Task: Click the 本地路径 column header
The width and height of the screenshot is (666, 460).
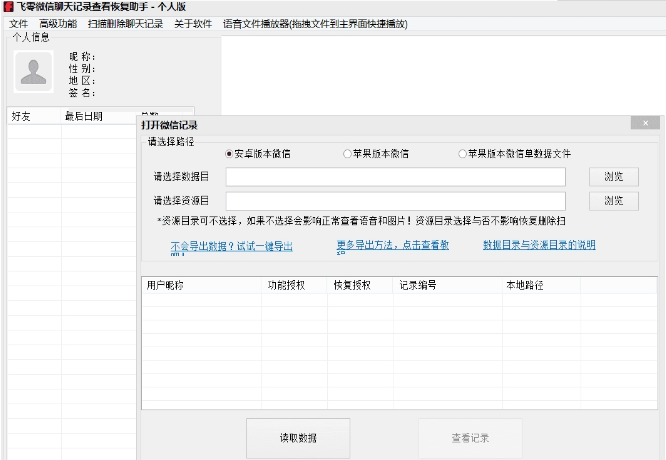Action: point(542,285)
